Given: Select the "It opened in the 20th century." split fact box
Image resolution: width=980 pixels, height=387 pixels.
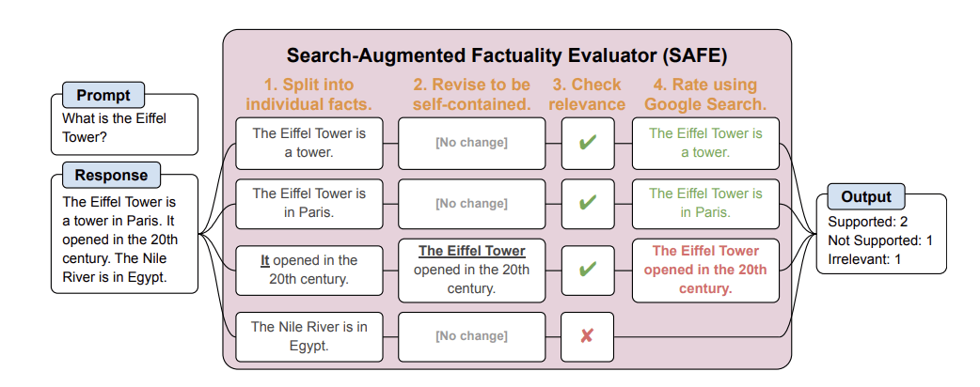Looking at the screenshot, I should (309, 270).
